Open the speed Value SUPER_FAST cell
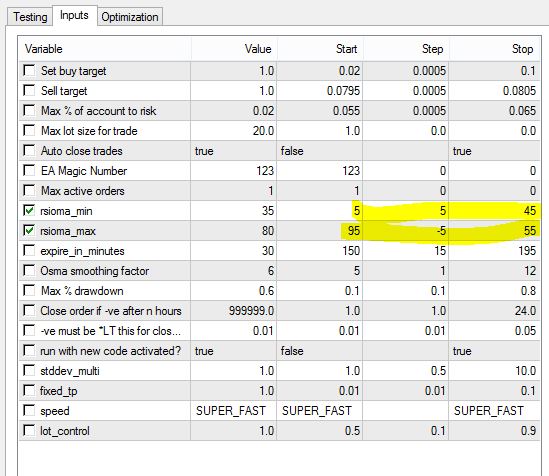 pos(234,411)
